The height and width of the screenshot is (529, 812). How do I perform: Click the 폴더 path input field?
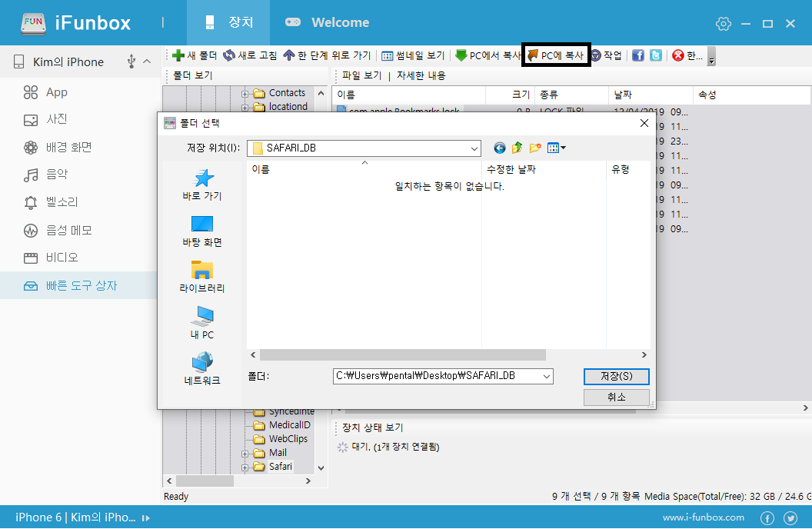tap(437, 376)
